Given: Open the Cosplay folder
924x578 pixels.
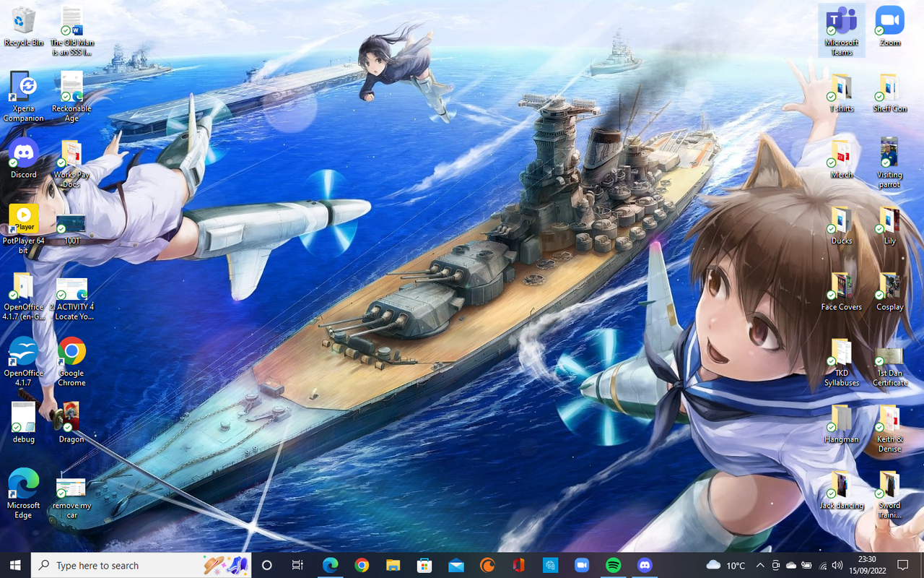Looking at the screenshot, I should click(890, 290).
